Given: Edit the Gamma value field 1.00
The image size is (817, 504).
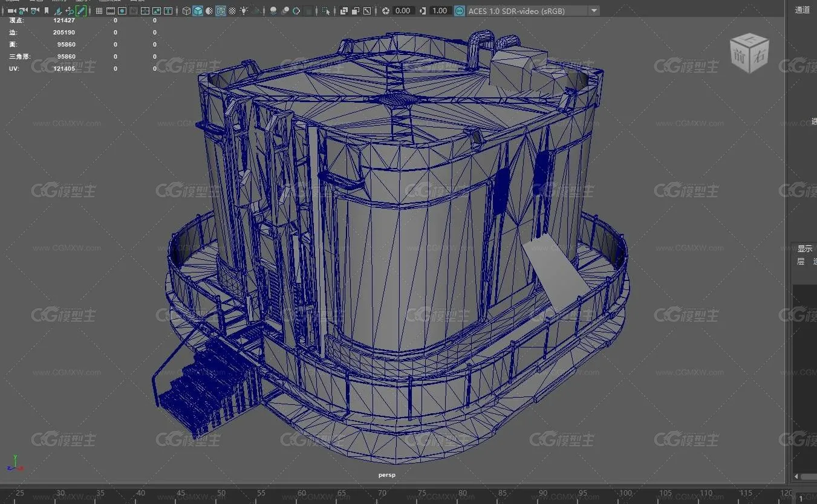Looking at the screenshot, I should [440, 11].
